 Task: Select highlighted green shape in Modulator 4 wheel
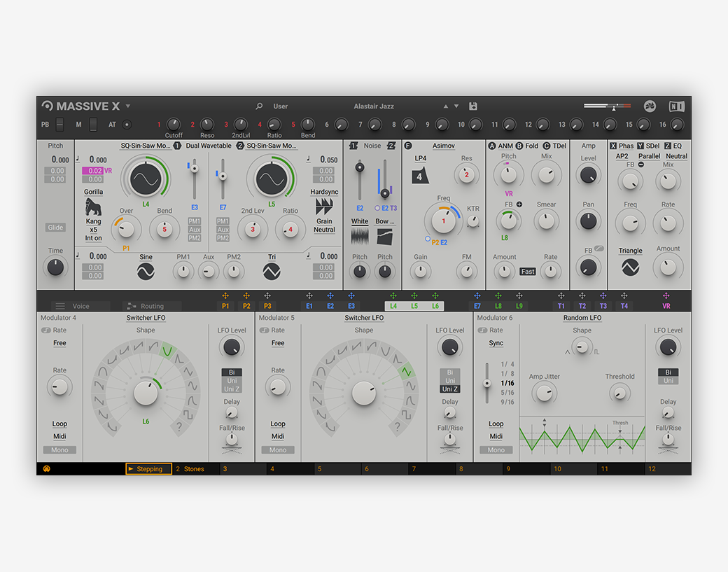tap(167, 351)
